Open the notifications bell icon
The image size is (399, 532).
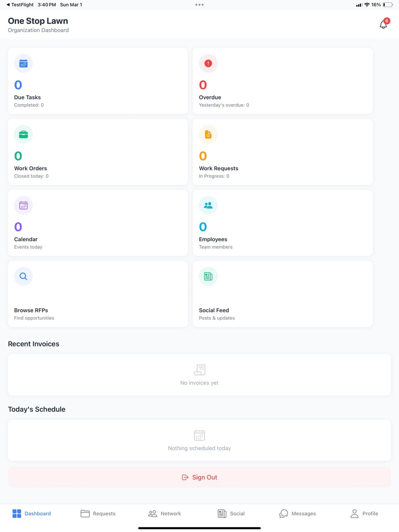coord(383,25)
